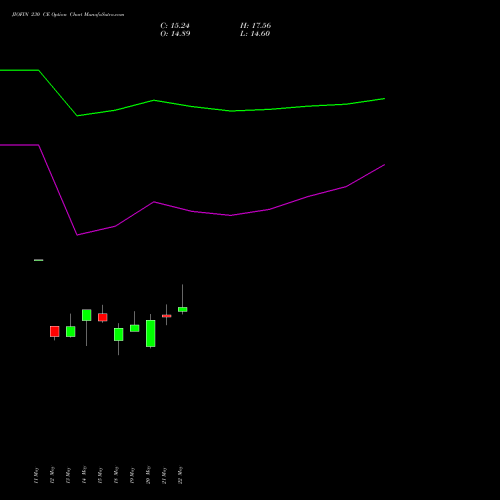Select the red candlestick for 12 May
Image resolution: width=500 pixels, height=500 pixels.
55,332
